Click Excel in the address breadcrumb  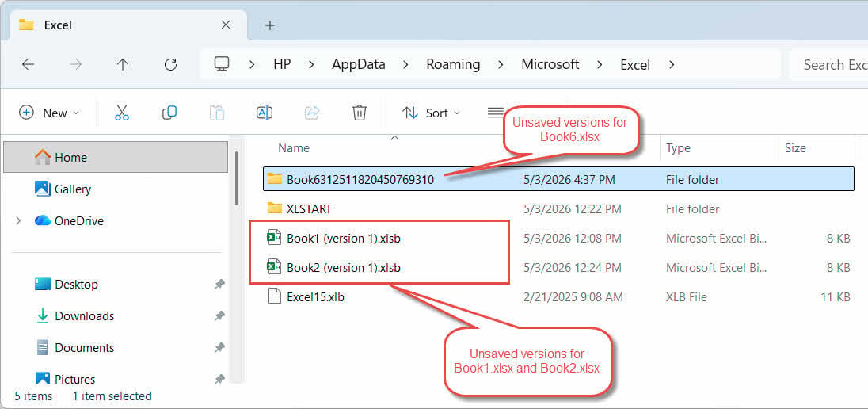click(x=635, y=65)
